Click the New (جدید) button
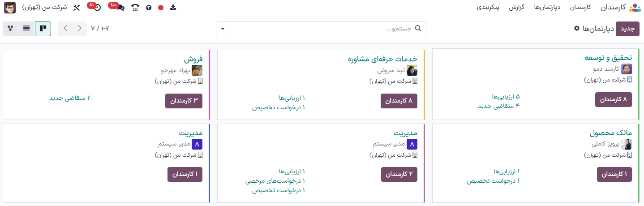Viewport: 644px width, 206px height. pyautogui.click(x=627, y=29)
